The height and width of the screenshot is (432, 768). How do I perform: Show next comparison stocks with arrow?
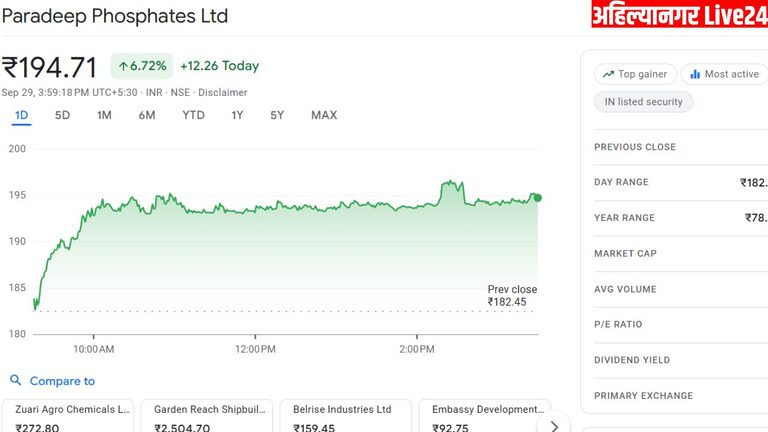pos(554,426)
